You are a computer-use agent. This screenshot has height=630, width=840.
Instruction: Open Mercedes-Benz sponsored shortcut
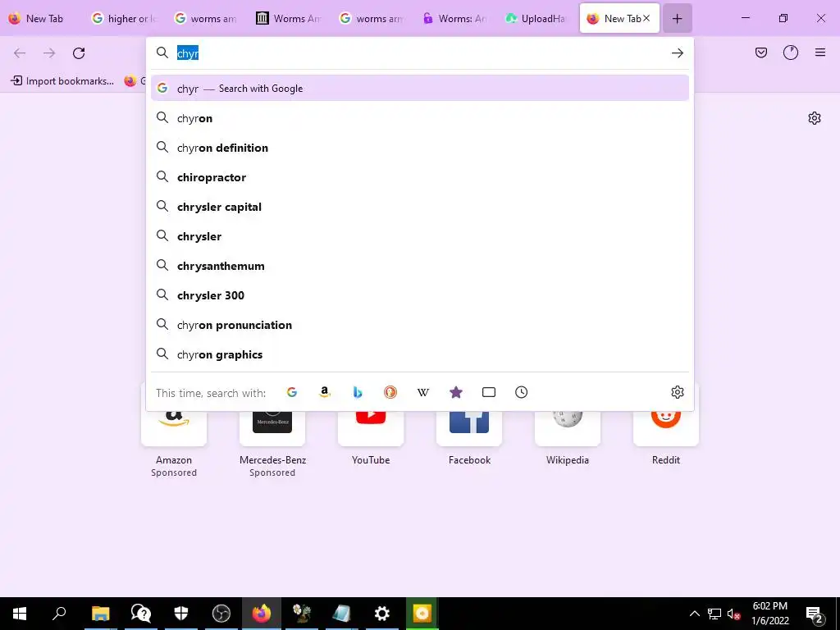tap(272, 430)
